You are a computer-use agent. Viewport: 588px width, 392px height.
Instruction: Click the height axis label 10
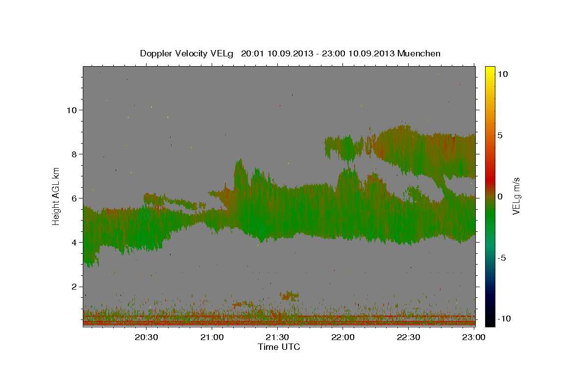(71, 110)
